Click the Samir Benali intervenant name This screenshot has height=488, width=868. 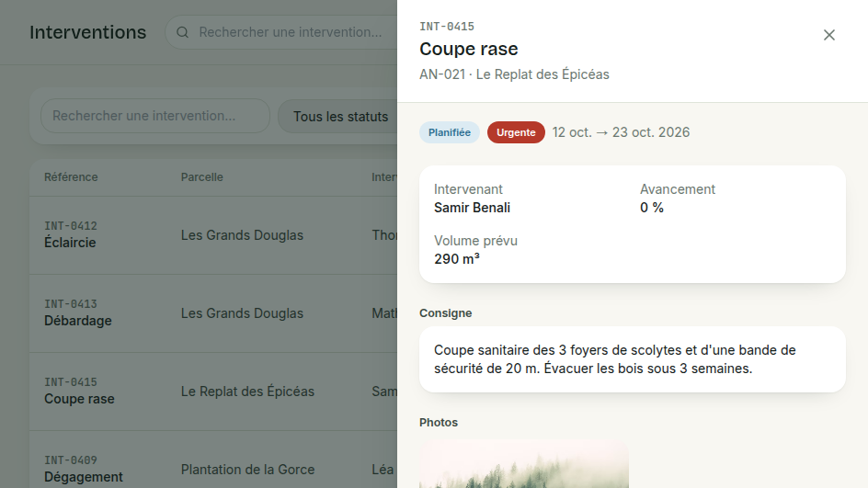coord(472,208)
